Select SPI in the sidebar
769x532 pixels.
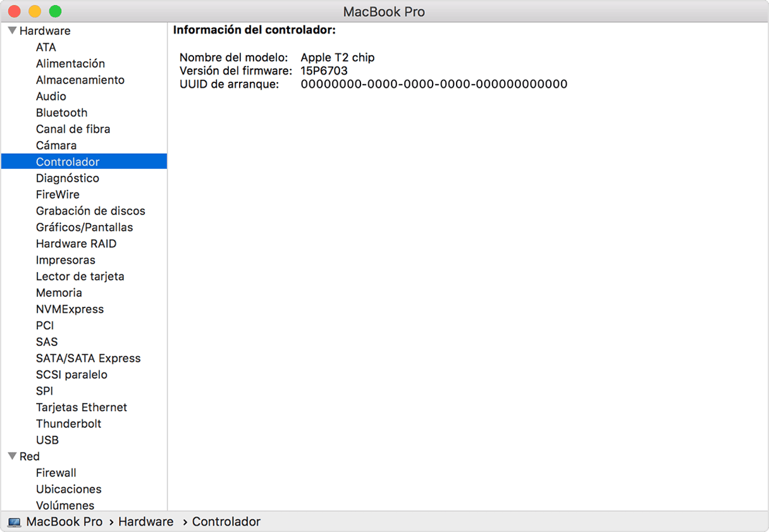[44, 391]
